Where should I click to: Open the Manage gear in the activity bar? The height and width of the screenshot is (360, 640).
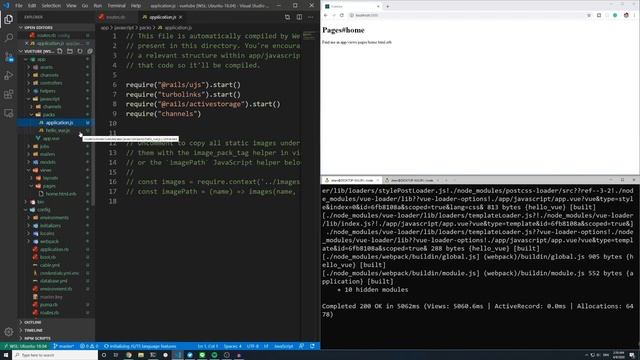coord(9,332)
